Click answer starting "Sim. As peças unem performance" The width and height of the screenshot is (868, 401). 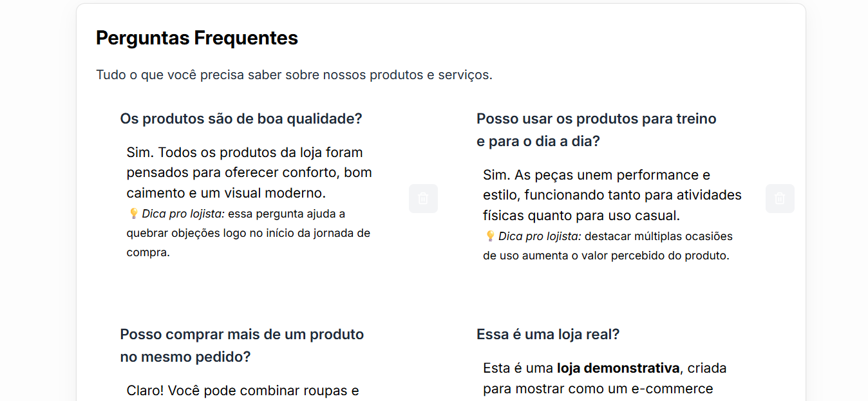(612, 194)
